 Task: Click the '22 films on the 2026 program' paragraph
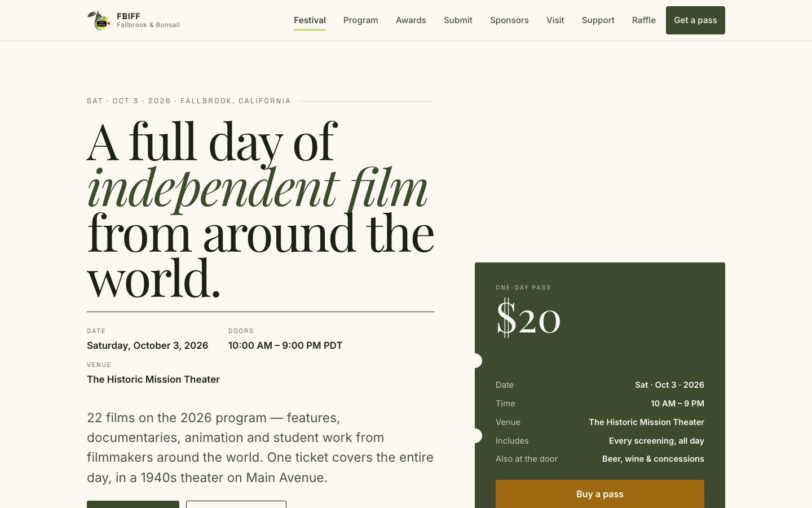click(x=260, y=448)
